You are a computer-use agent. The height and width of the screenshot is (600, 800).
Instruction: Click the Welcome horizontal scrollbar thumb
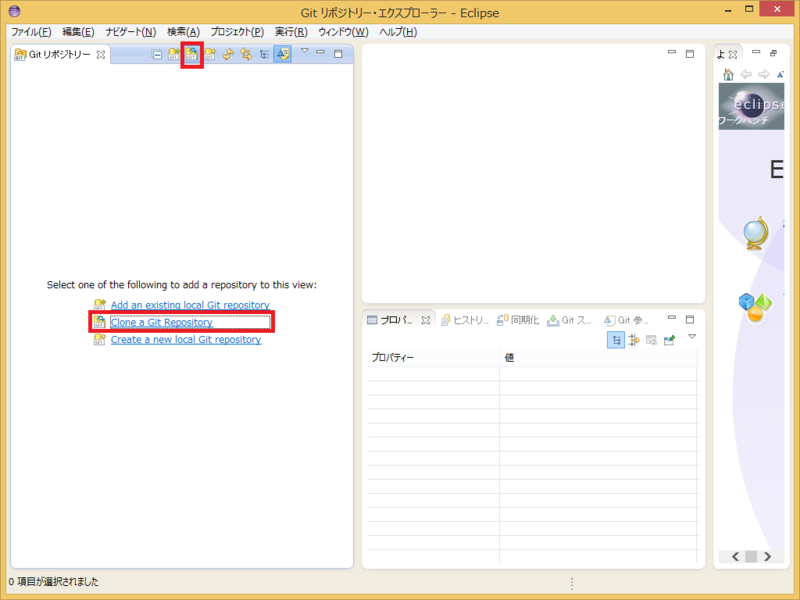[751, 557]
